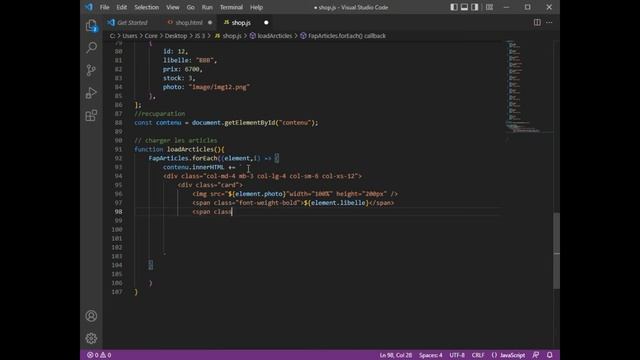Split the editor to the right
Image resolution: width=640 pixels, height=360 pixels.
pyautogui.click(x=537, y=22)
